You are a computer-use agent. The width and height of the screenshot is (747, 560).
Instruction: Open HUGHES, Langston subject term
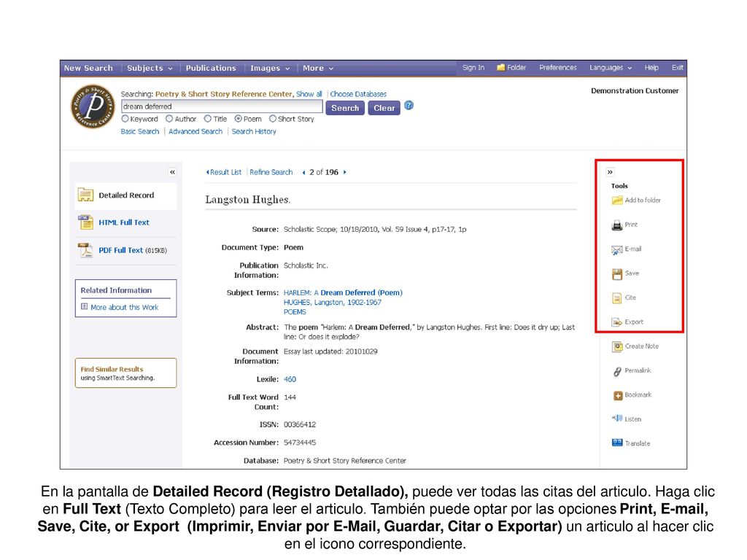(x=333, y=303)
